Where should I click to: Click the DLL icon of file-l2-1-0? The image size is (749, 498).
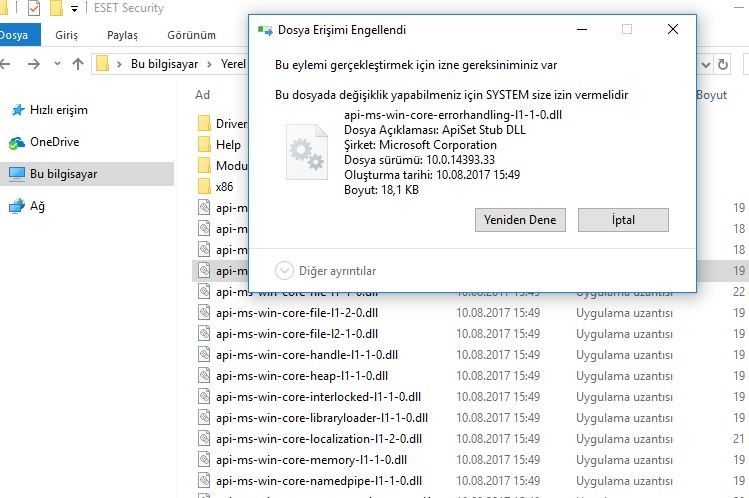[x=204, y=333]
